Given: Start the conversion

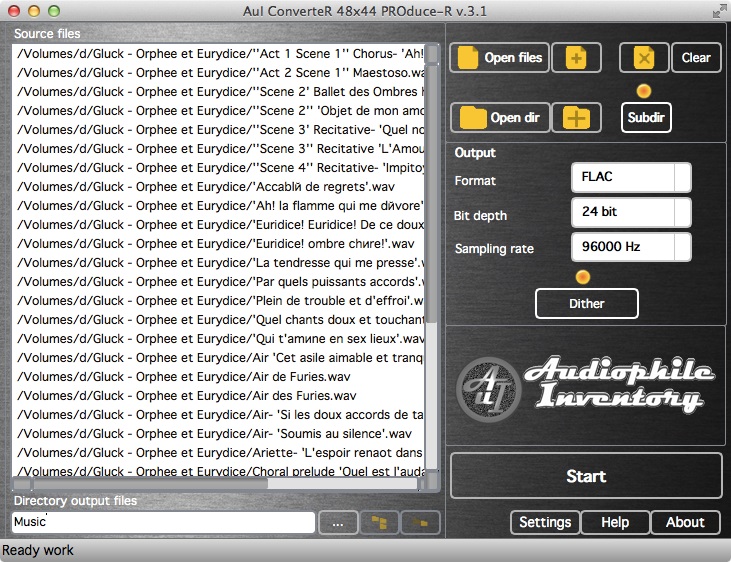Looking at the screenshot, I should tap(586, 476).
